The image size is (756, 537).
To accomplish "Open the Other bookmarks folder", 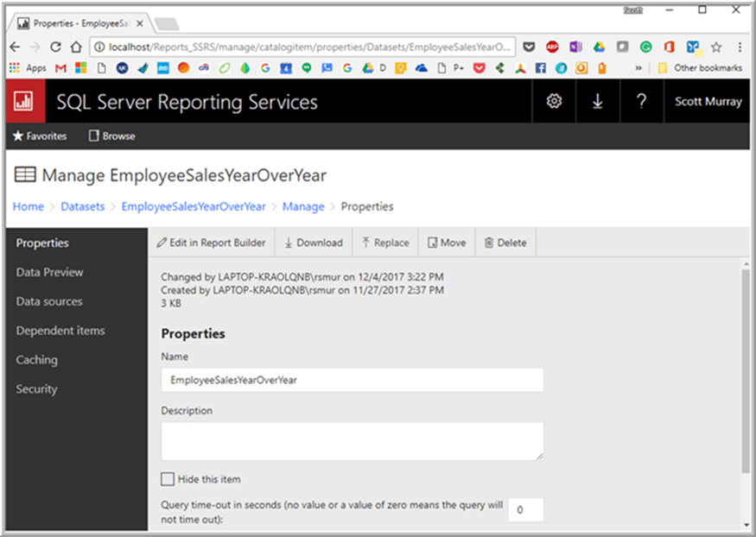I will [x=701, y=68].
